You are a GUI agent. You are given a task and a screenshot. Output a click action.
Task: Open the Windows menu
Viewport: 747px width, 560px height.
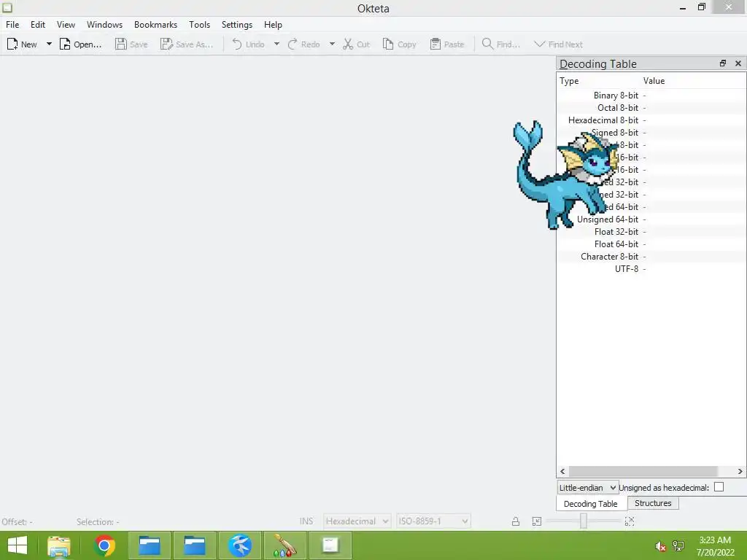pos(104,25)
